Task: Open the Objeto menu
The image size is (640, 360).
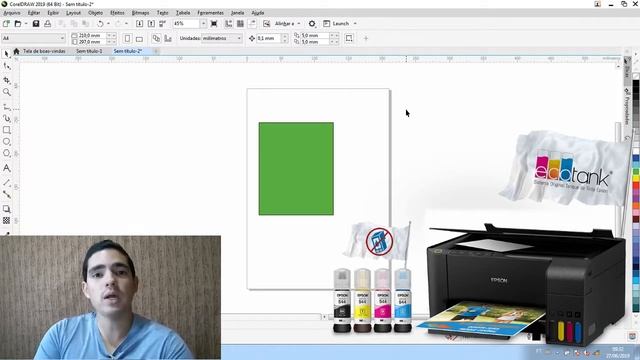Action: pyautogui.click(x=96, y=13)
